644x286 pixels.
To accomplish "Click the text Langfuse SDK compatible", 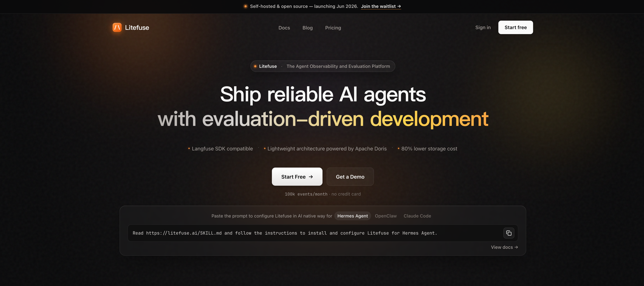I will [222, 149].
